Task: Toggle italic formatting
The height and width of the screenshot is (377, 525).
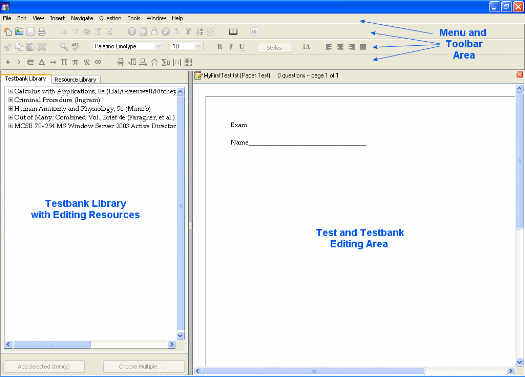Action: (231, 47)
